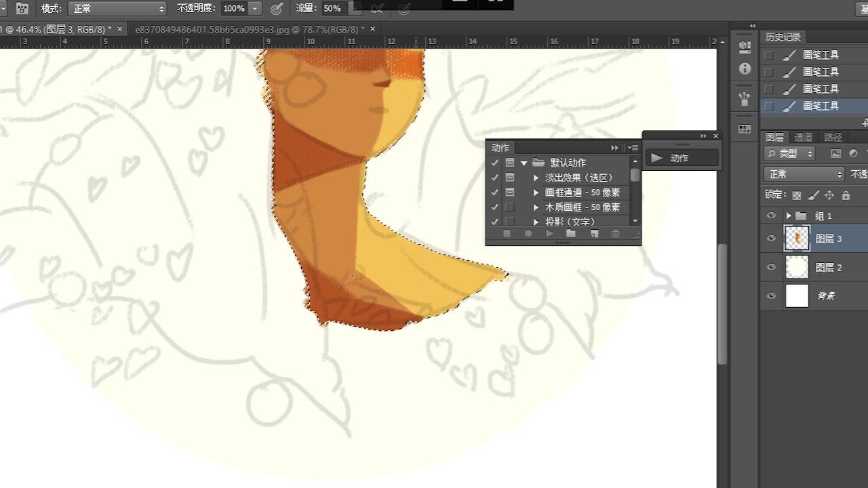Expand the 组 1 layer group

tap(789, 216)
